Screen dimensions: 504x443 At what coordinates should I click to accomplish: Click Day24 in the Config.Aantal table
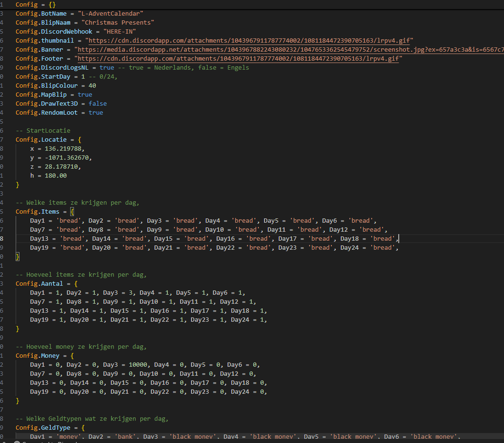(x=240, y=319)
